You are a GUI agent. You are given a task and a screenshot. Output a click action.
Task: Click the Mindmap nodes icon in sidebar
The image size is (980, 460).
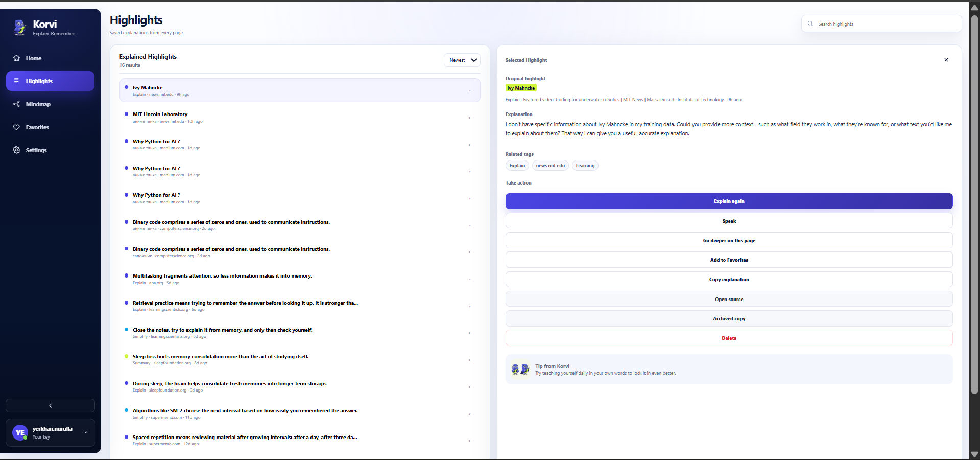click(x=16, y=104)
